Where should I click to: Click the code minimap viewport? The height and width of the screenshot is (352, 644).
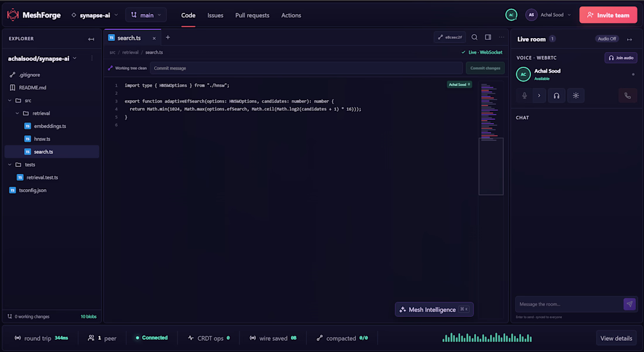click(491, 166)
